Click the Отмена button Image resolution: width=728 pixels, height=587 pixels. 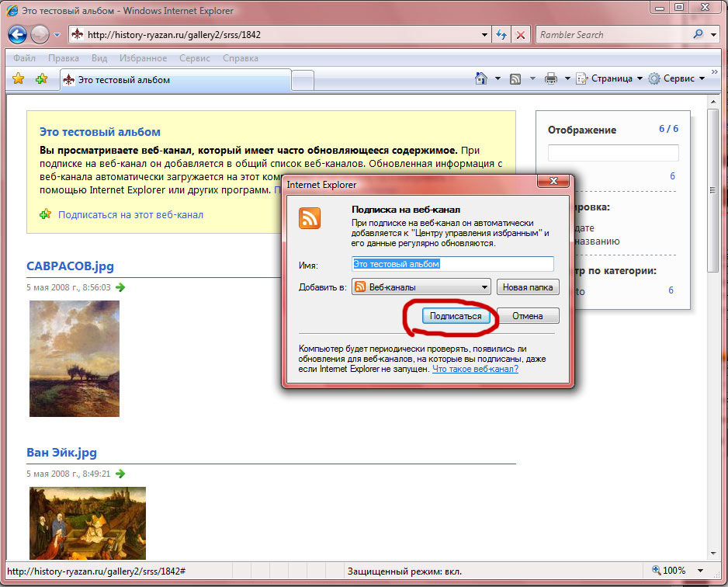(528, 316)
